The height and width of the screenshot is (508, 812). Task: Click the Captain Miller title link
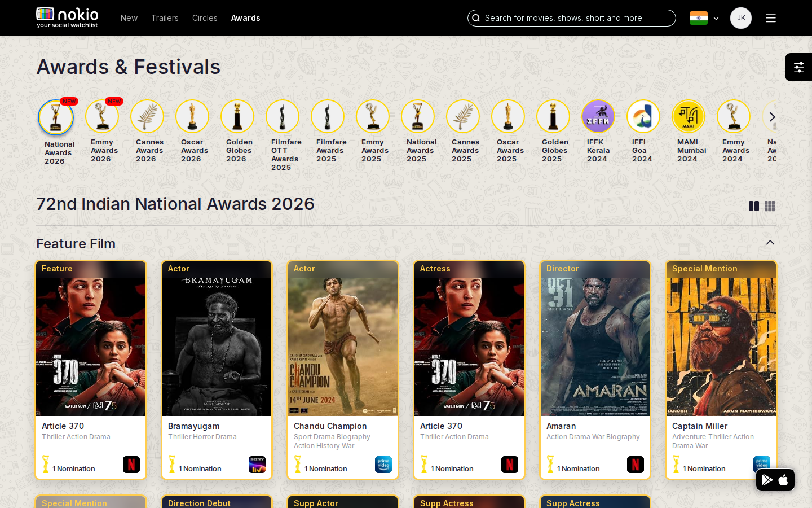point(700,426)
